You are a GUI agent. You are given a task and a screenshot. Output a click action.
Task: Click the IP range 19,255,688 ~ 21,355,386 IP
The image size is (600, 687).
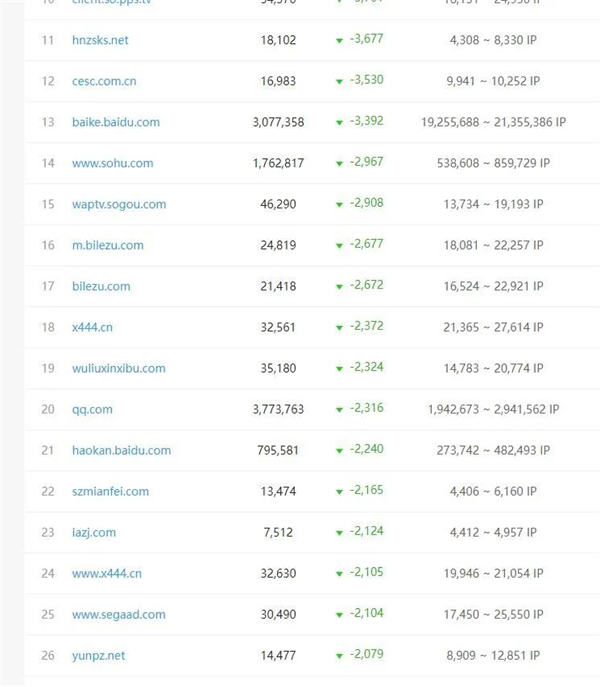[x=494, y=122]
